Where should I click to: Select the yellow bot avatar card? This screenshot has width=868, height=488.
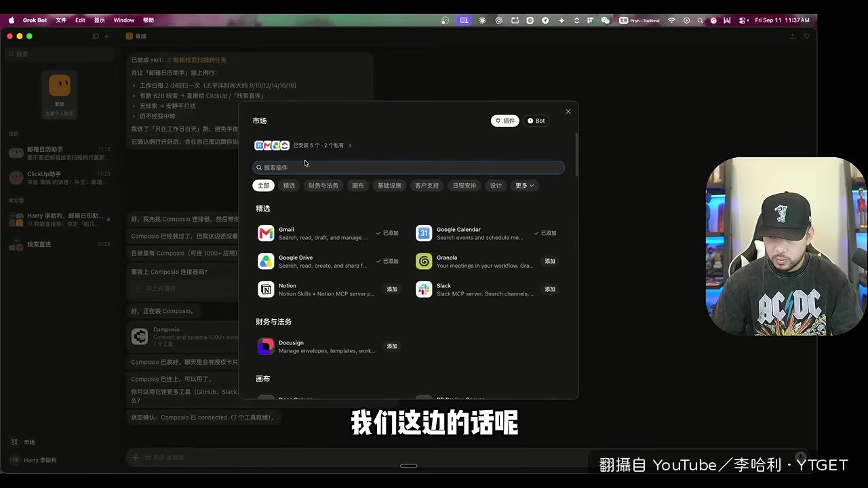pyautogui.click(x=59, y=95)
